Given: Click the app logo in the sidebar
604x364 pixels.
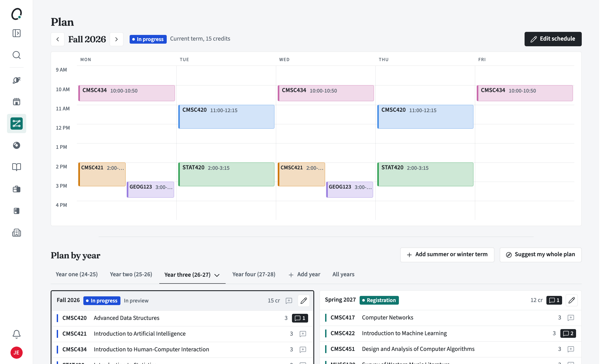Looking at the screenshot, I should 16,14.
